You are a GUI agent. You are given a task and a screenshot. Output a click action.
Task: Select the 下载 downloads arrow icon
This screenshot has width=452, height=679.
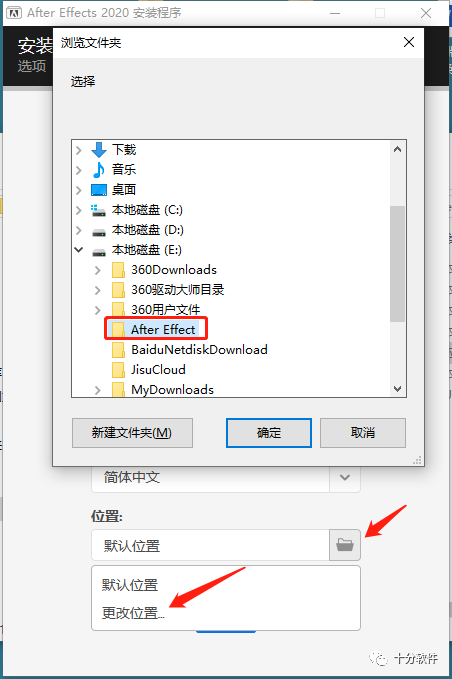pyautogui.click(x=99, y=150)
